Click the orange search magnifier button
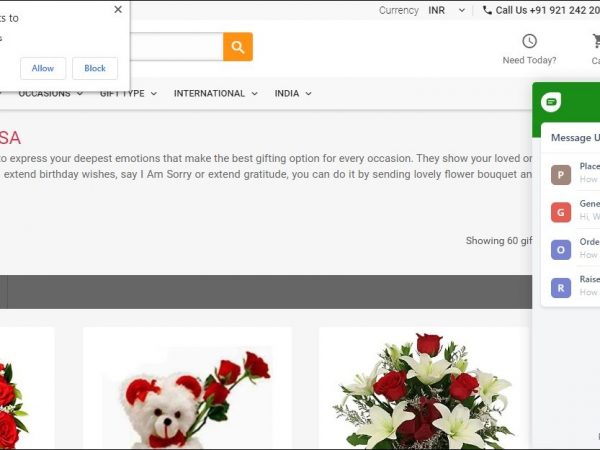This screenshot has width=600, height=450. 237,47
